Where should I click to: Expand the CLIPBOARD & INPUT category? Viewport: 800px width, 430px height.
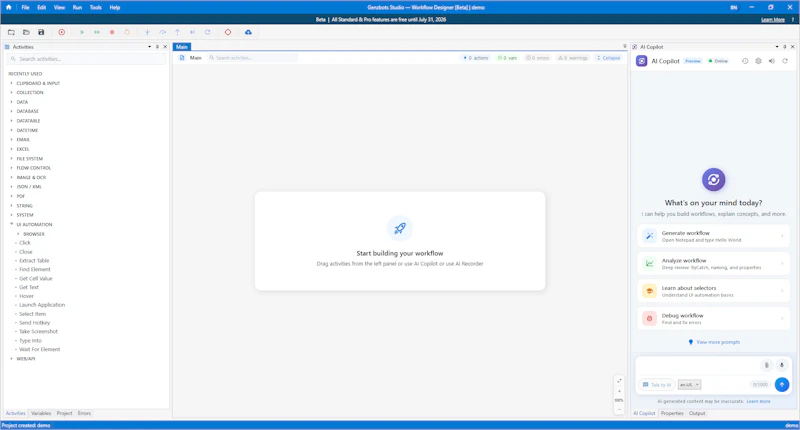tap(12, 83)
